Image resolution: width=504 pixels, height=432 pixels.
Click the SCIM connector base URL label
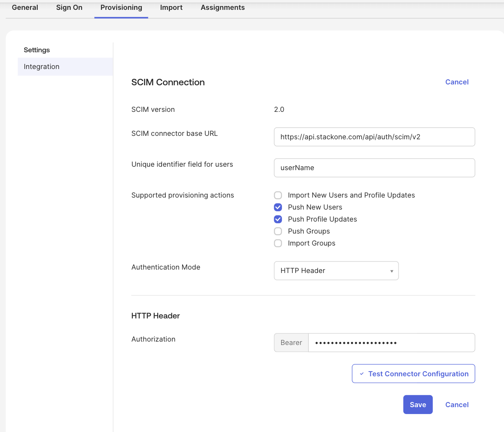coord(174,133)
